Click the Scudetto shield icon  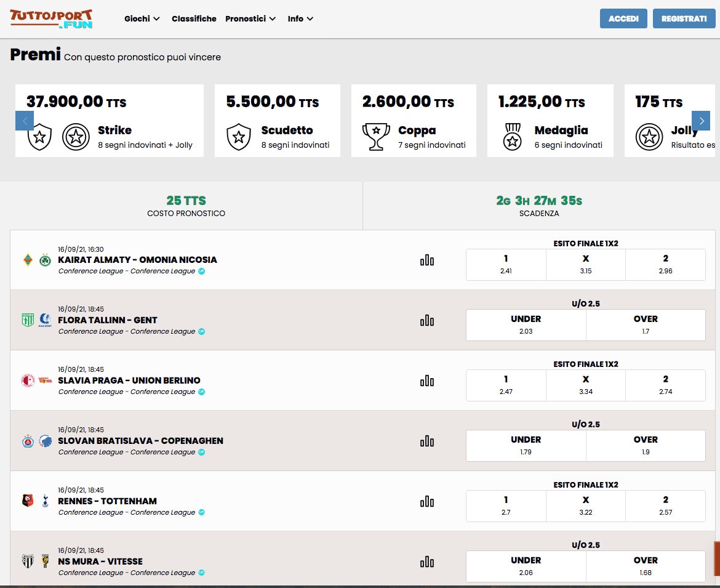tap(239, 137)
